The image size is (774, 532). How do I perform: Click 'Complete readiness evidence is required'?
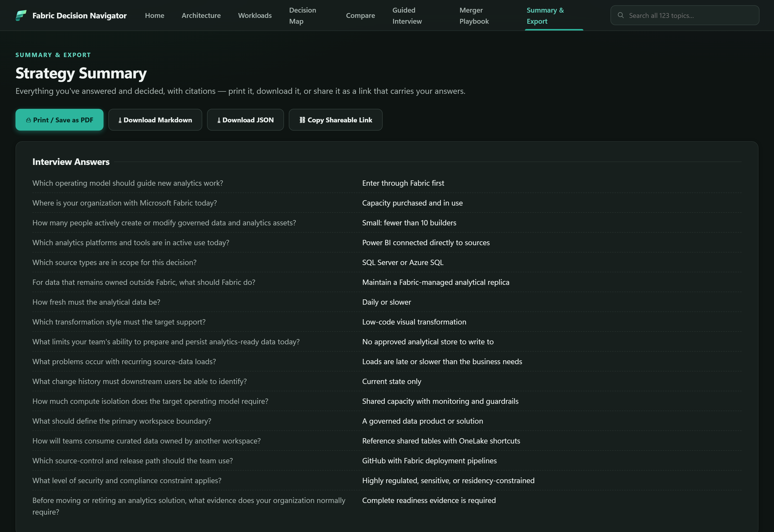click(x=429, y=500)
